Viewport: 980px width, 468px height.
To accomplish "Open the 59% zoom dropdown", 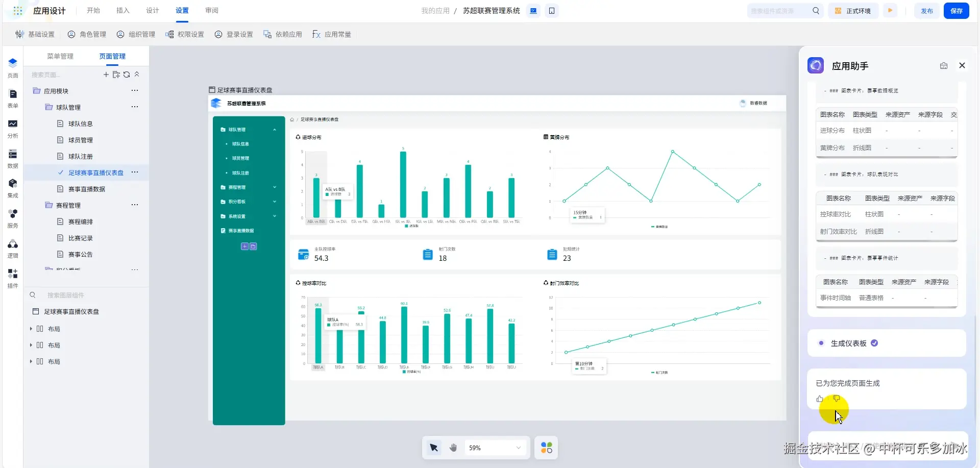I will [496, 448].
